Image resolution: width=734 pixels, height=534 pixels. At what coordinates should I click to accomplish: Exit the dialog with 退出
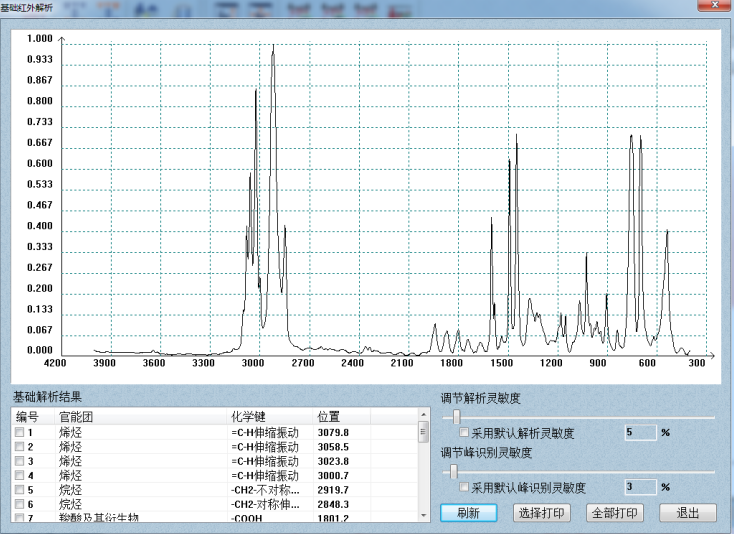687,513
